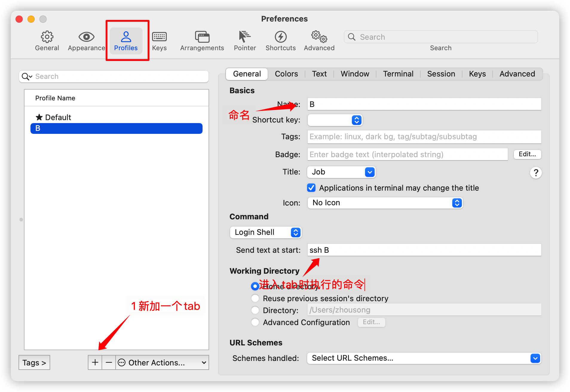The height and width of the screenshot is (392, 570).
Task: Switch to the profile Keys tab
Action: pyautogui.click(x=477, y=74)
